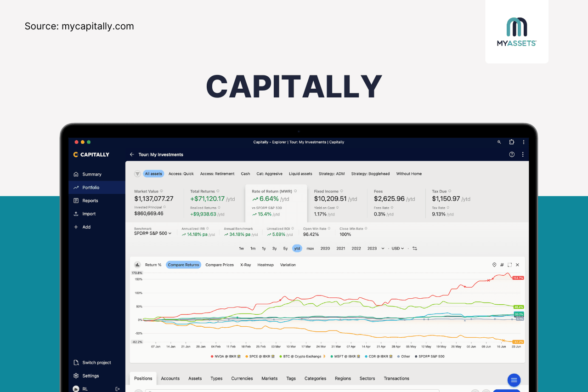Image resolution: width=588 pixels, height=392 pixels.
Task: Open the USD currency dropdown
Action: point(398,248)
